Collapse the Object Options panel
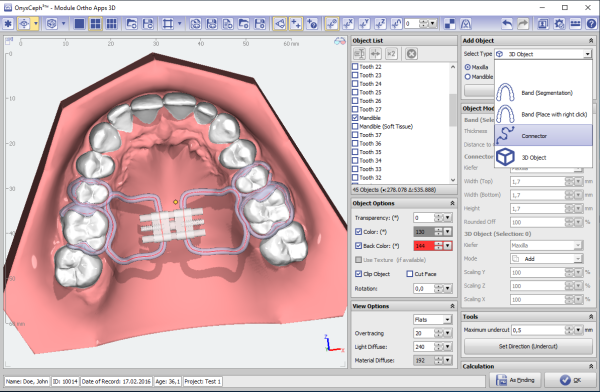Image resolution: width=600 pixels, height=392 pixels. point(452,203)
